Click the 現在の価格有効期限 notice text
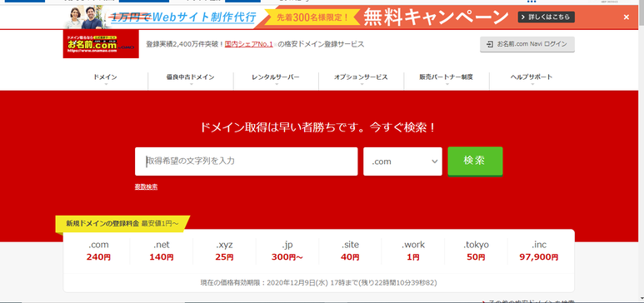 coord(318,283)
